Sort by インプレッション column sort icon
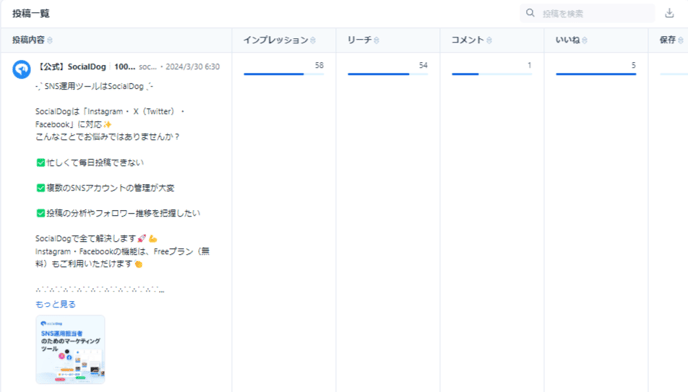This screenshot has width=688, height=392. tap(313, 40)
